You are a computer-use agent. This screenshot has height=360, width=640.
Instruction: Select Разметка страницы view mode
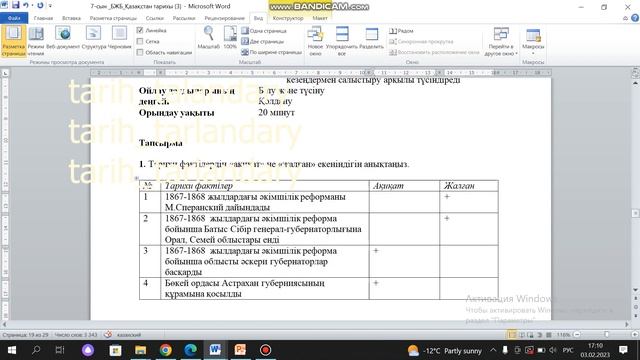click(13, 40)
